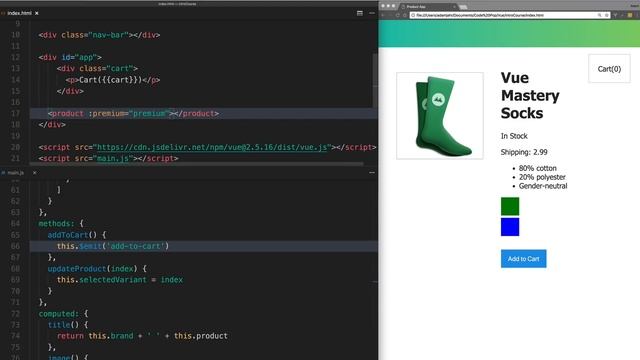The width and height of the screenshot is (640, 360).
Task: Click the '20% polyester' list item
Action: (x=542, y=177)
